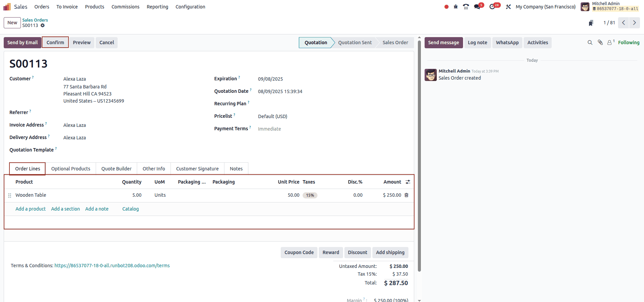Viewport: 644px width, 302px height.
Task: Open the Catalog link
Action: coord(130,209)
